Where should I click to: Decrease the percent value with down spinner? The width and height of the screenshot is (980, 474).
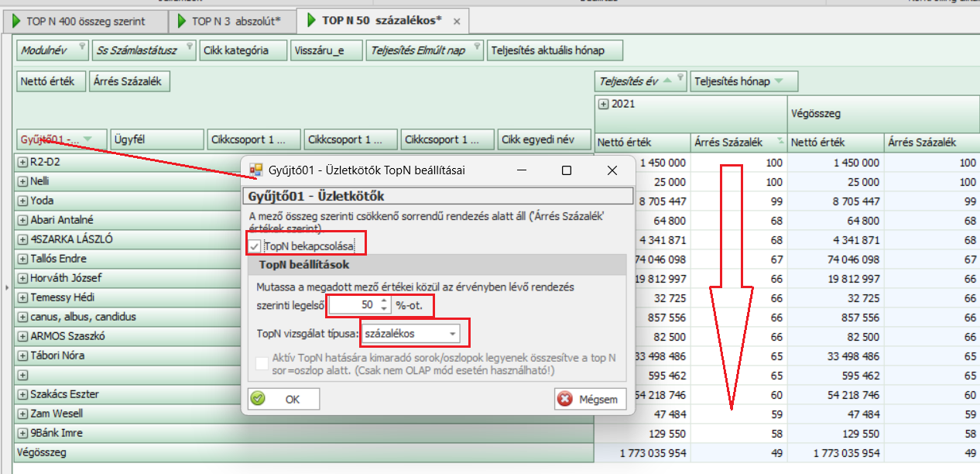tap(383, 309)
